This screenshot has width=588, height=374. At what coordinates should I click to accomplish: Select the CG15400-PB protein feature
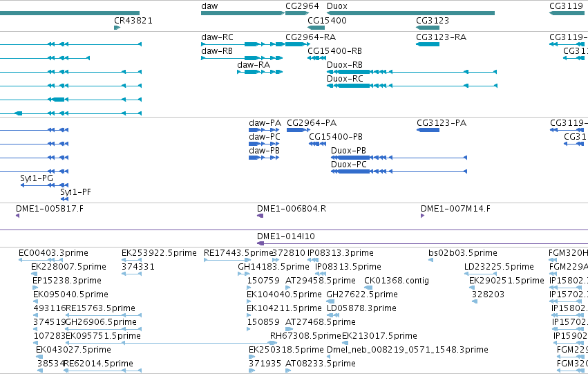(317, 144)
